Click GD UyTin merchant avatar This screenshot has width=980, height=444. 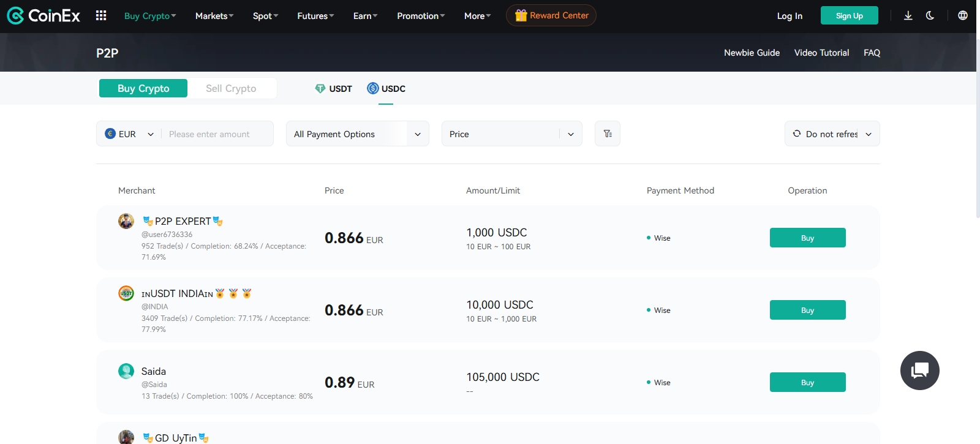coord(126,437)
